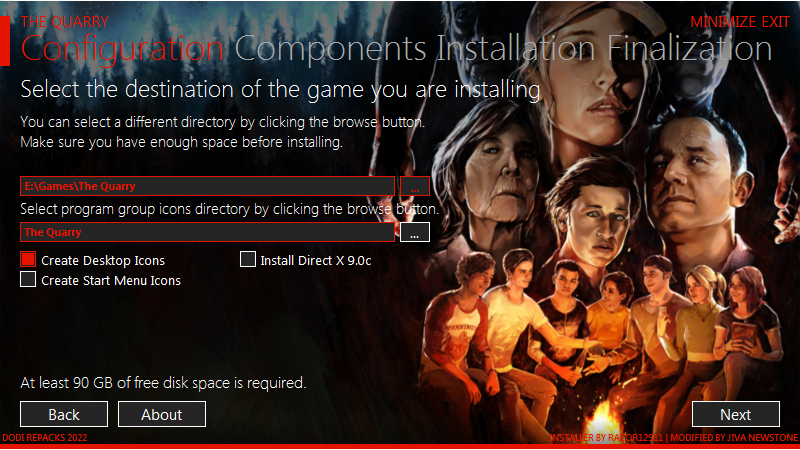Click the destination path input field

pyautogui.click(x=207, y=186)
